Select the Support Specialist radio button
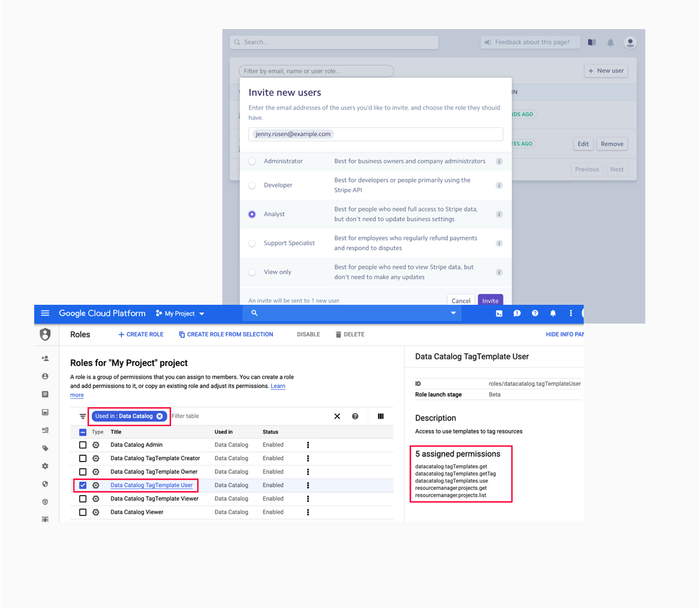The height and width of the screenshot is (609, 700). (x=252, y=243)
